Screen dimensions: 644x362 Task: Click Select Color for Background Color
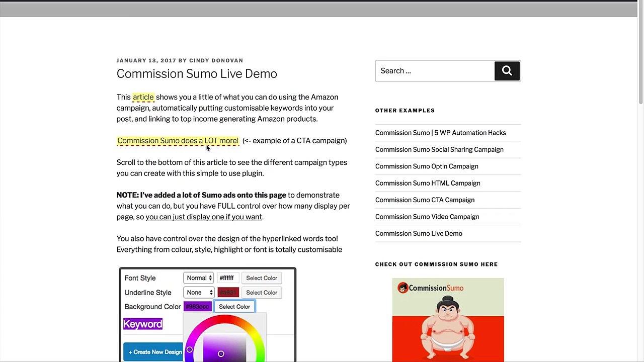(234, 307)
